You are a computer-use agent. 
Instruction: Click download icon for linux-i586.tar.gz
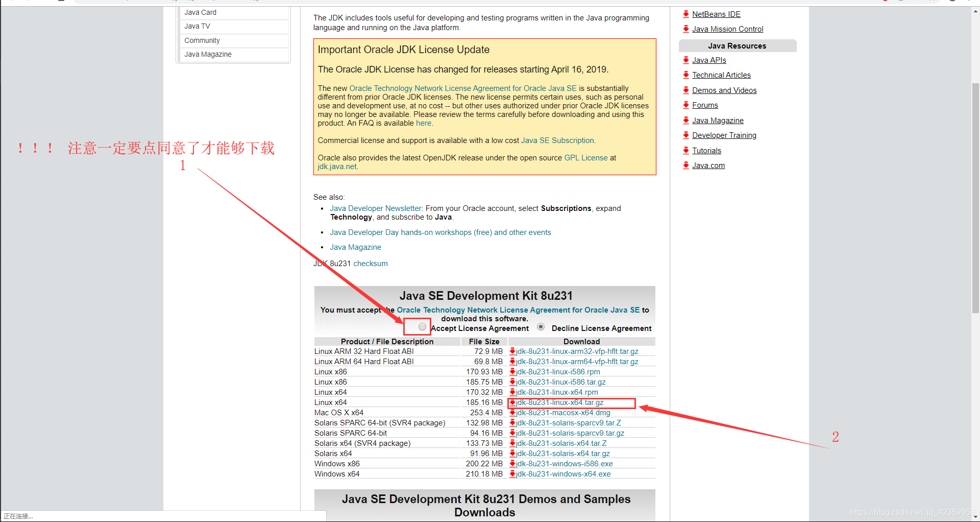[x=512, y=382]
